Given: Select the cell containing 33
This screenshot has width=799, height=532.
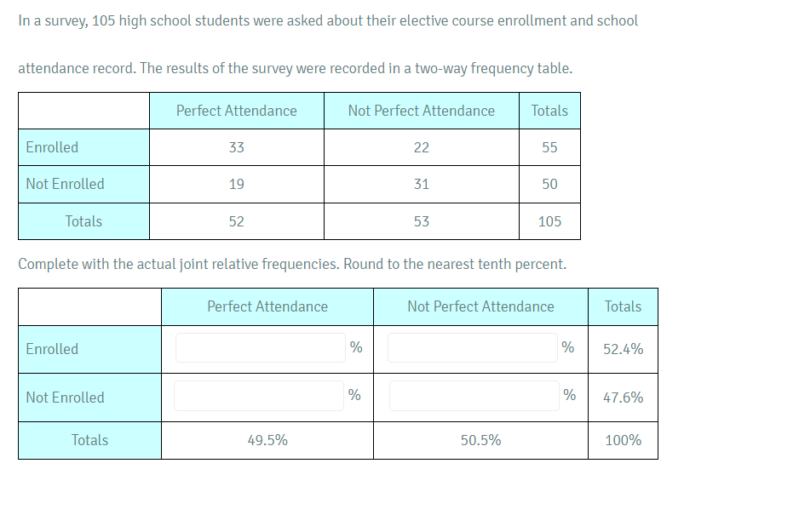Looking at the screenshot, I should click(x=237, y=146).
